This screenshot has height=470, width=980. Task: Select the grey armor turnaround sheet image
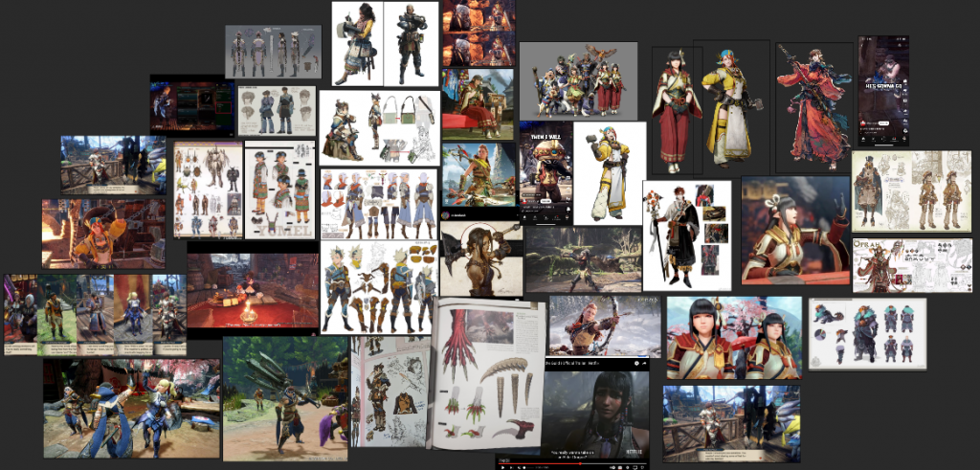pyautogui.click(x=273, y=52)
